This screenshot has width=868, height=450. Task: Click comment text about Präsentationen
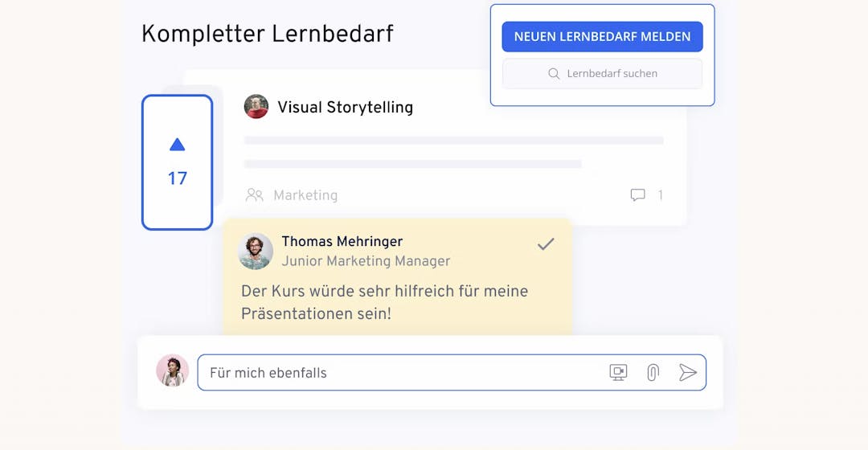(x=384, y=302)
